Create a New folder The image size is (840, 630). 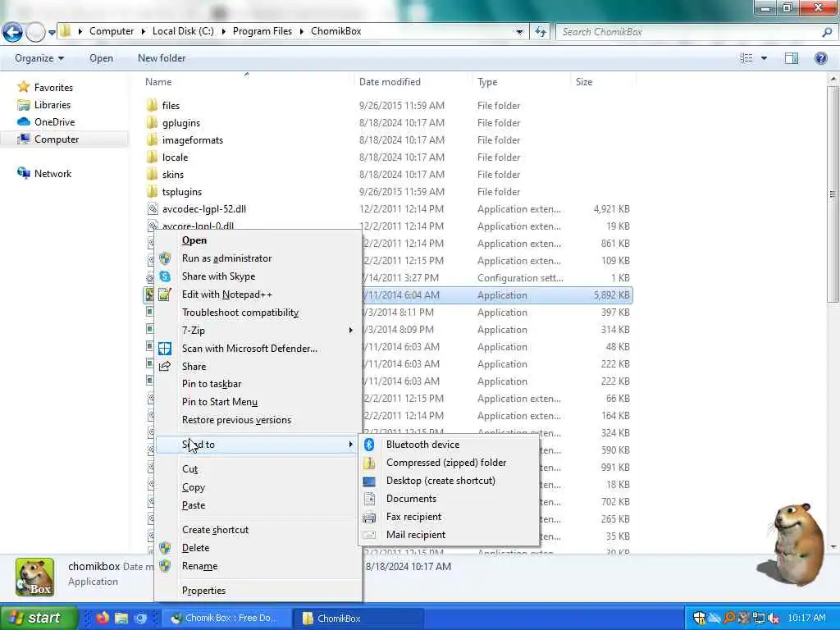[x=162, y=58]
